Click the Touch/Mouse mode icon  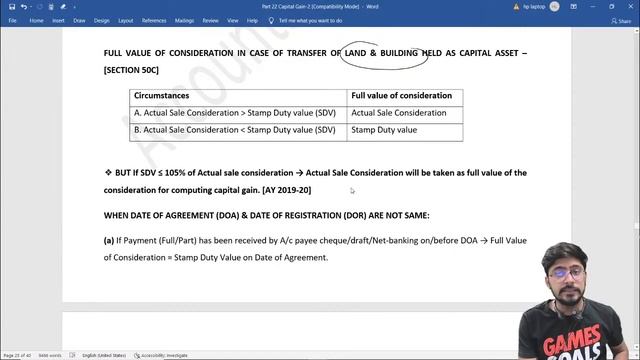click(51, 7)
